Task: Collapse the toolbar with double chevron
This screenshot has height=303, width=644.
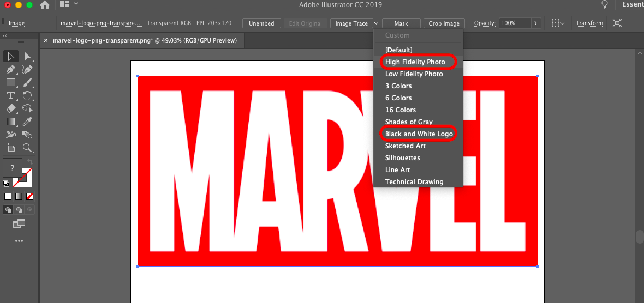Action: click(x=5, y=36)
